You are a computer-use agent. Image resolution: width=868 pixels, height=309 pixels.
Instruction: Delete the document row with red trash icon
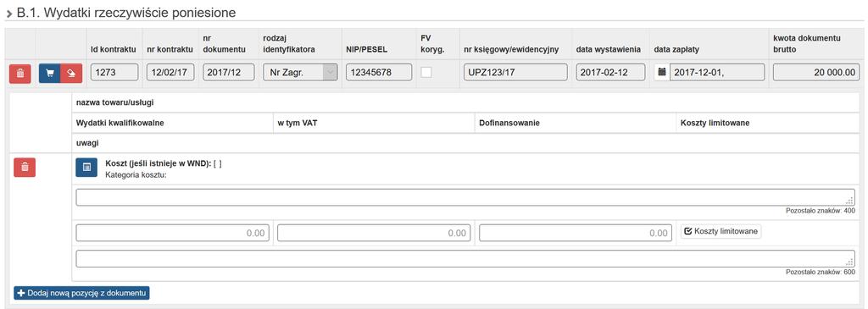coord(20,74)
